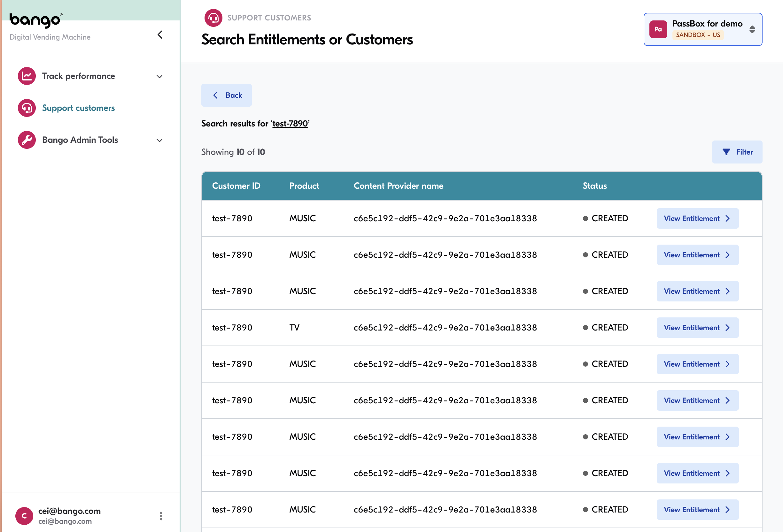The image size is (783, 532).
Task: View Entitlement for the eighth row
Action: tap(697, 473)
